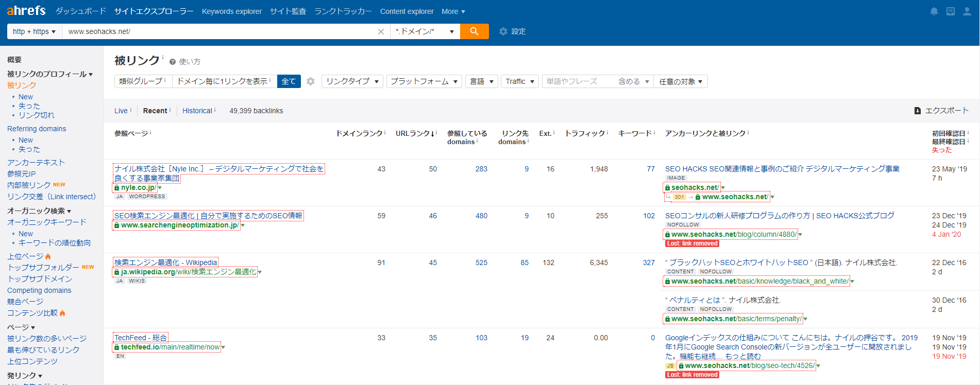The height and width of the screenshot is (385, 980).
Task: Select the 類似グループ toggle
Action: click(x=142, y=81)
